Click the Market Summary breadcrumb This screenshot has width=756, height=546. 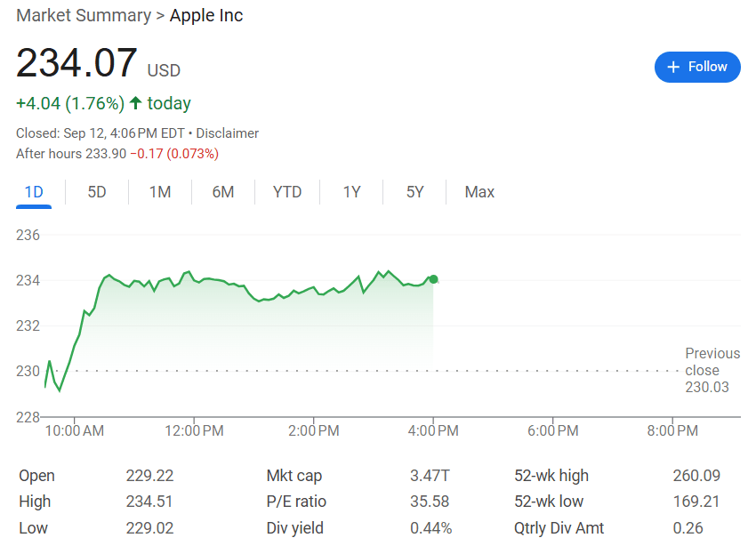click(x=84, y=15)
